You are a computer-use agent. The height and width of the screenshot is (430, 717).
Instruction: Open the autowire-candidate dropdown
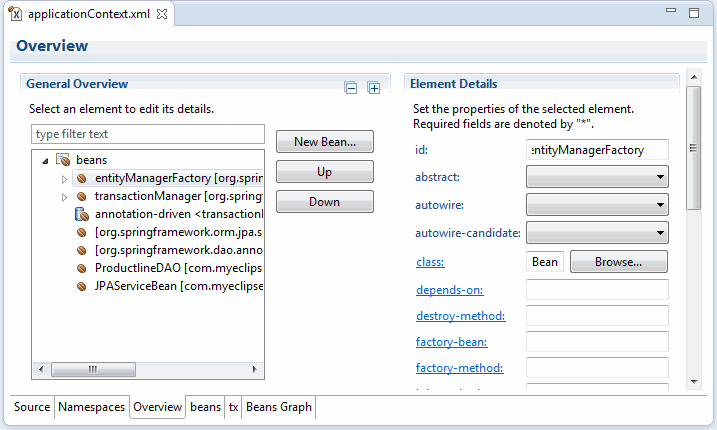tap(597, 233)
